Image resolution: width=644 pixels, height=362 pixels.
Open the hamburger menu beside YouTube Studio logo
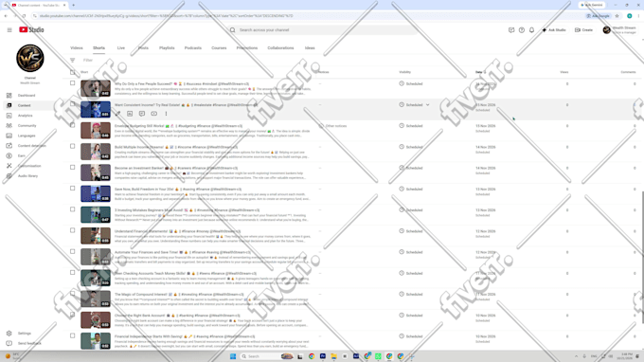(9, 30)
